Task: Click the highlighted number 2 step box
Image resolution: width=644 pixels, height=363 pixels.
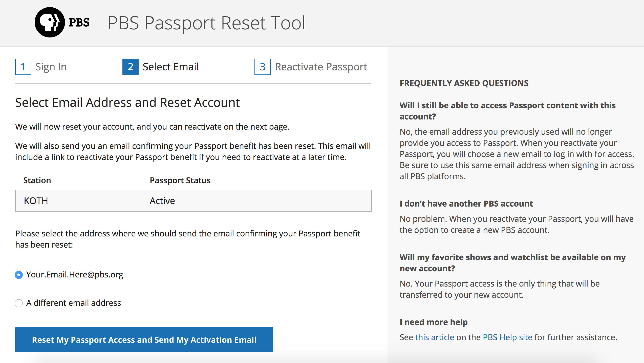Action: tap(131, 67)
